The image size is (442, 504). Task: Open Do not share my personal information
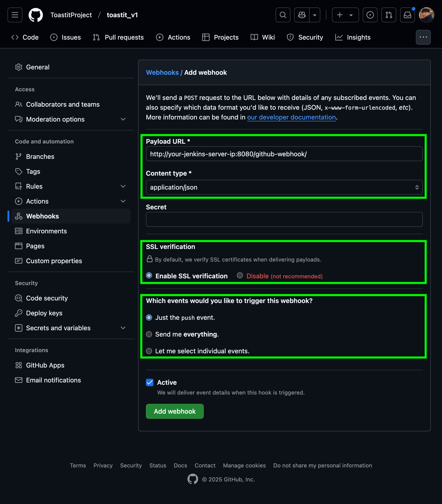coord(322,466)
